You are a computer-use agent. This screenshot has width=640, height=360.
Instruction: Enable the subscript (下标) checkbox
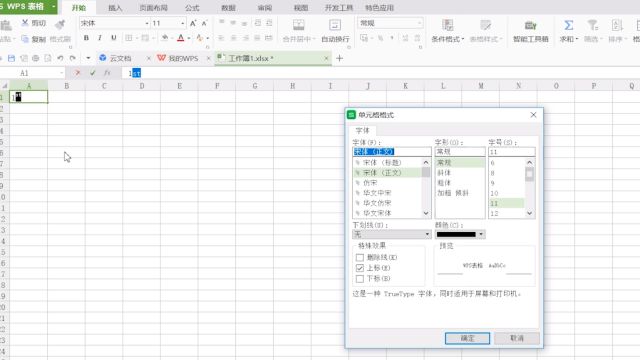click(x=360, y=278)
